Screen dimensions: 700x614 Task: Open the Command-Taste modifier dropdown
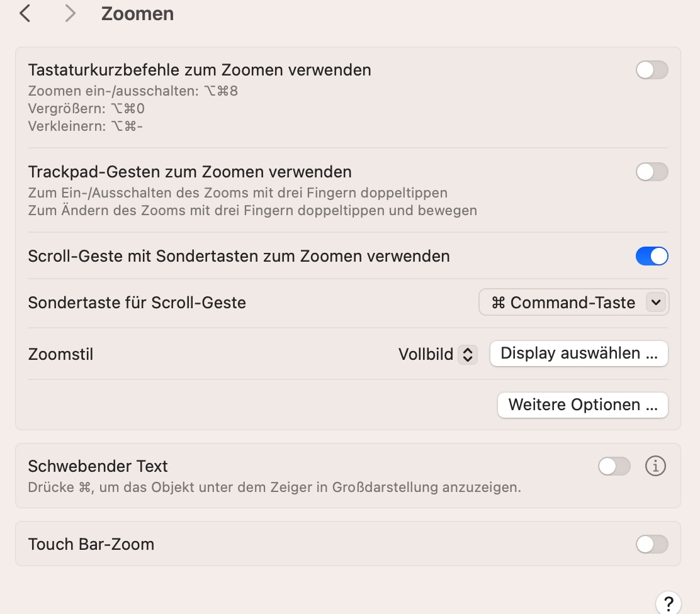573,303
